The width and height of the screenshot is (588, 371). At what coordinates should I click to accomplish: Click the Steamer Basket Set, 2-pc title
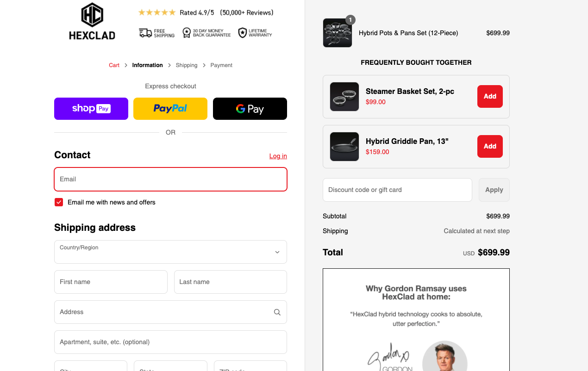click(x=410, y=91)
